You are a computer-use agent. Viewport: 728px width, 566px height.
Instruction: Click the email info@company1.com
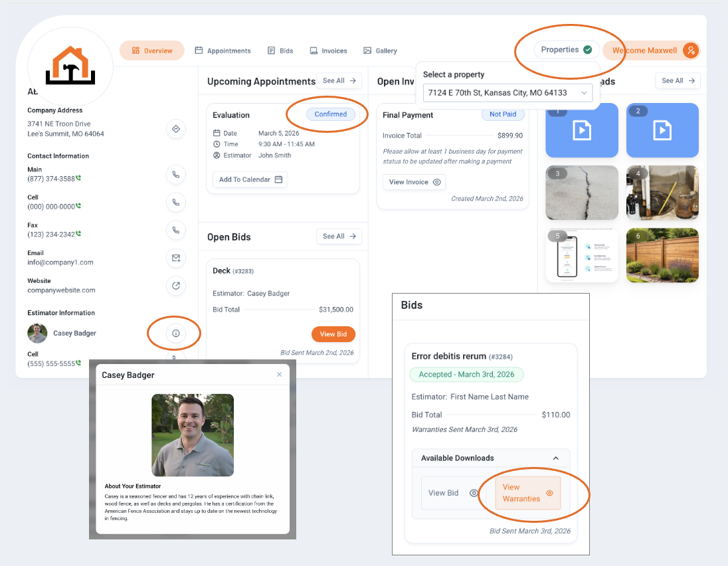(x=60, y=262)
